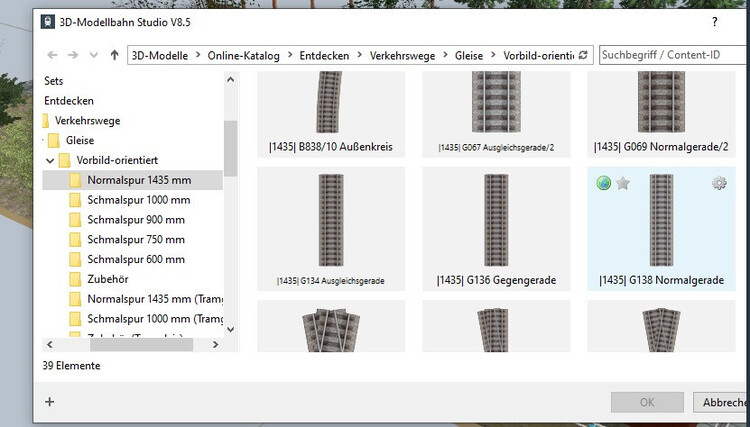Select the Verkehrswege folder in the tree

tap(87, 120)
